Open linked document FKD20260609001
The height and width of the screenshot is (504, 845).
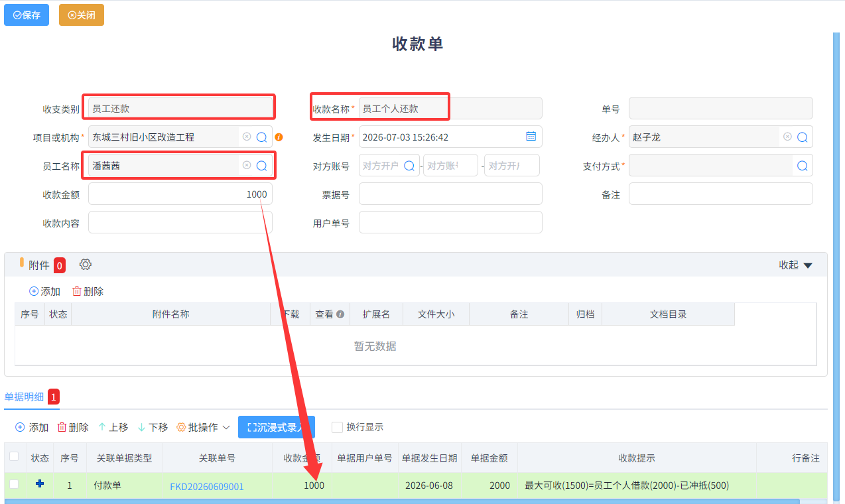(x=207, y=486)
